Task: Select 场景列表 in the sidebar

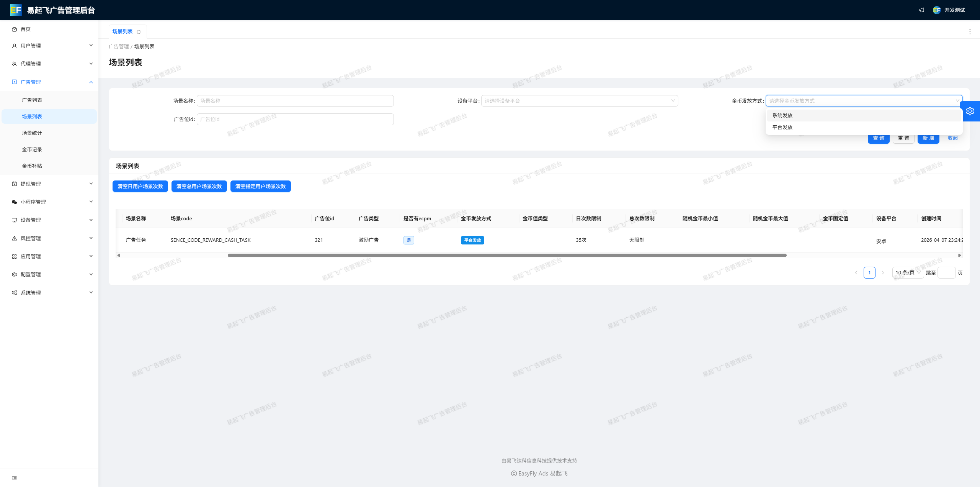Action: click(49, 116)
